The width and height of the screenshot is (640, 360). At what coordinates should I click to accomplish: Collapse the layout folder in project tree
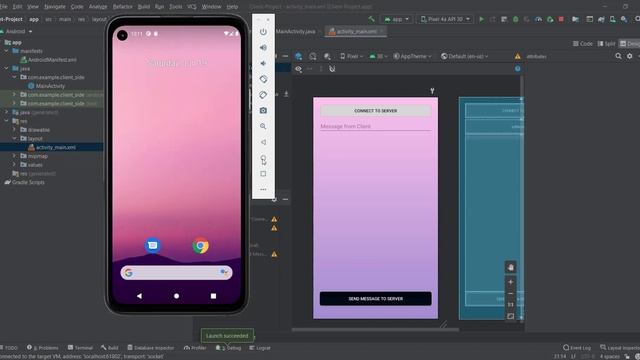click(x=15, y=138)
